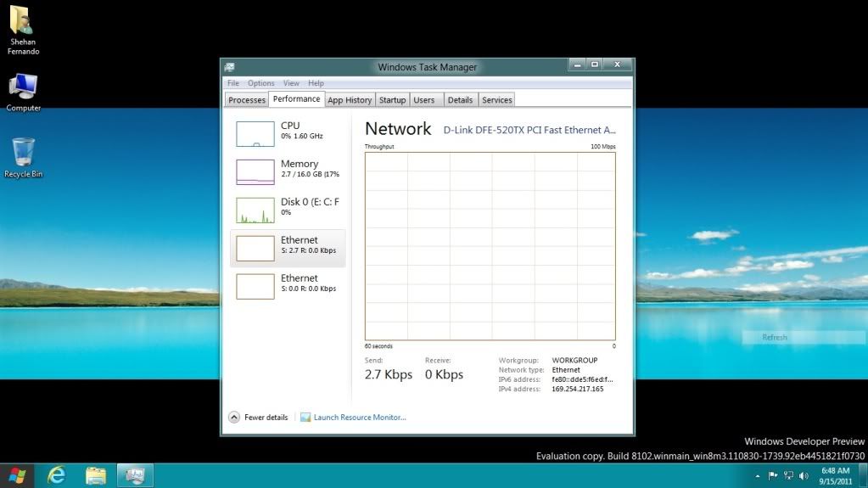Screen dimensions: 868x488
Task: Maximize the Task Manager window
Action: point(595,65)
